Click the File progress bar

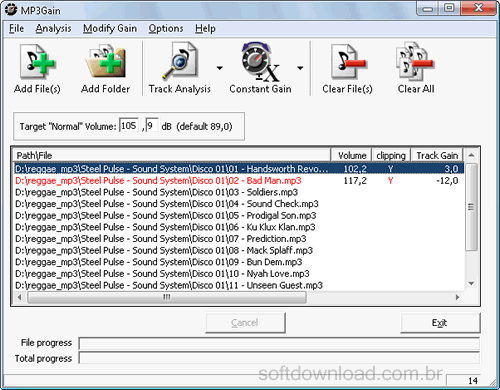[x=279, y=343]
